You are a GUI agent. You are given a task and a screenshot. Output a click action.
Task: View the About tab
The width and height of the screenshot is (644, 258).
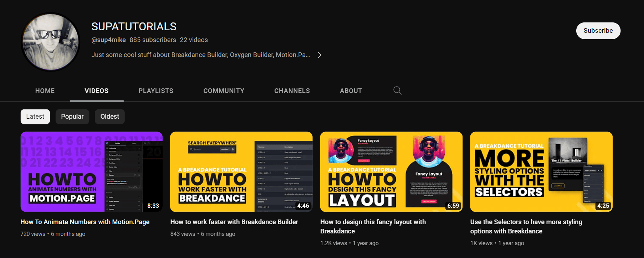[x=351, y=91]
